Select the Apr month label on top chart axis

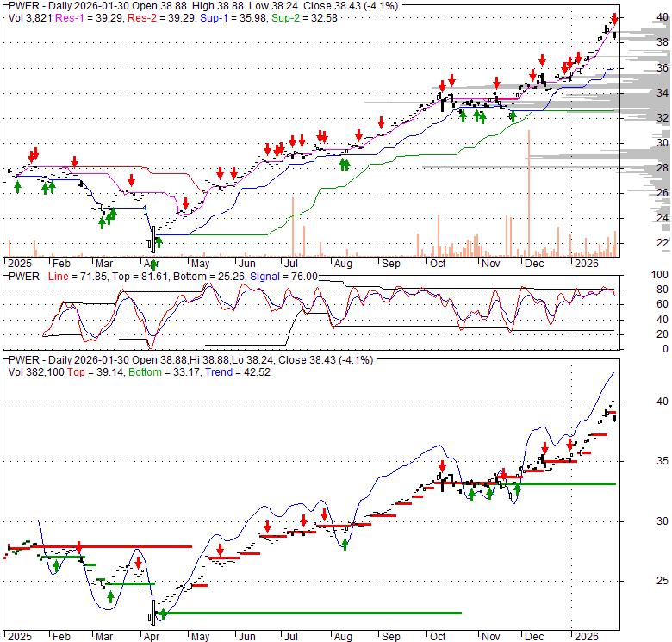pyautogui.click(x=152, y=262)
